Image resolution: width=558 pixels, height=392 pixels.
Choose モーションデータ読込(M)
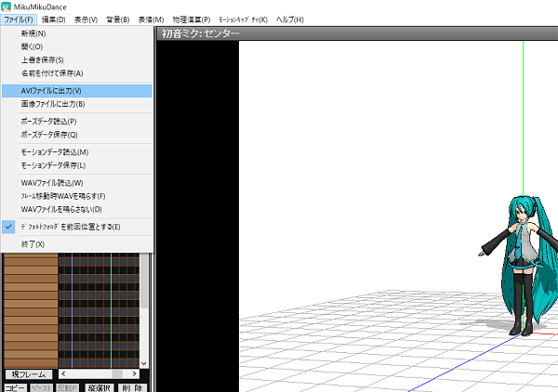click(77, 151)
